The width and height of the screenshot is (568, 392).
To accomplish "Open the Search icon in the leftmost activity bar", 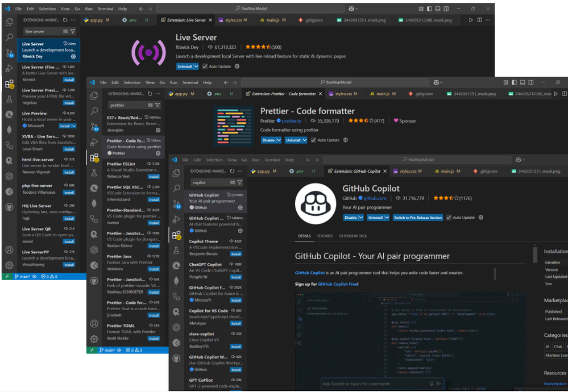I will pos(10,37).
